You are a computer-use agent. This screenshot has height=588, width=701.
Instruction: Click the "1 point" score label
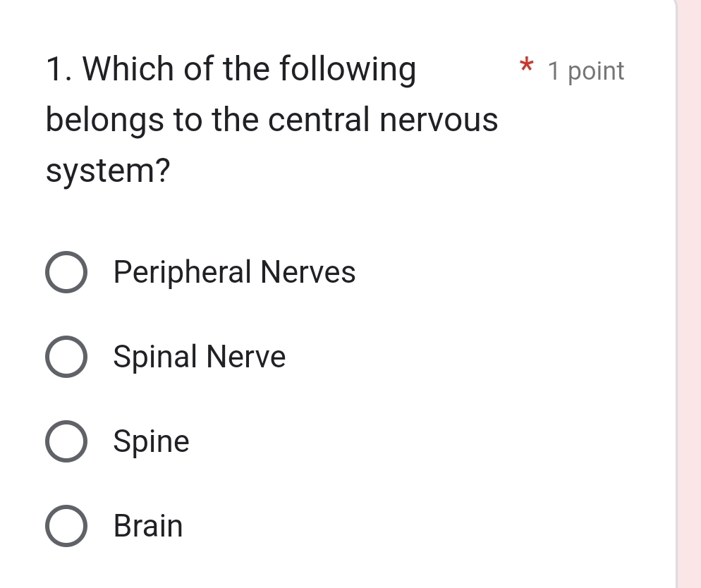click(586, 71)
